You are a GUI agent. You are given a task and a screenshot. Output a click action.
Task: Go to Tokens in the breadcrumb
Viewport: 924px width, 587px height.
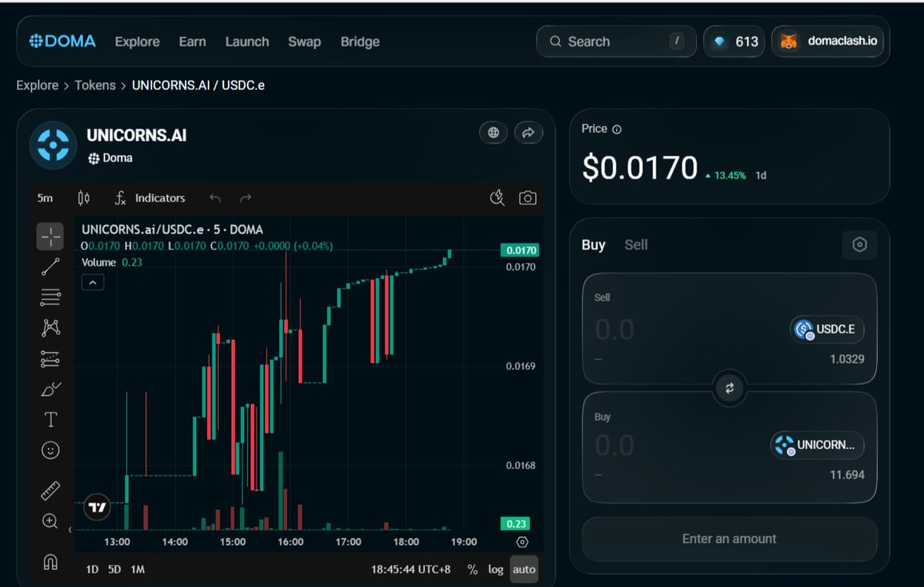[x=95, y=86]
